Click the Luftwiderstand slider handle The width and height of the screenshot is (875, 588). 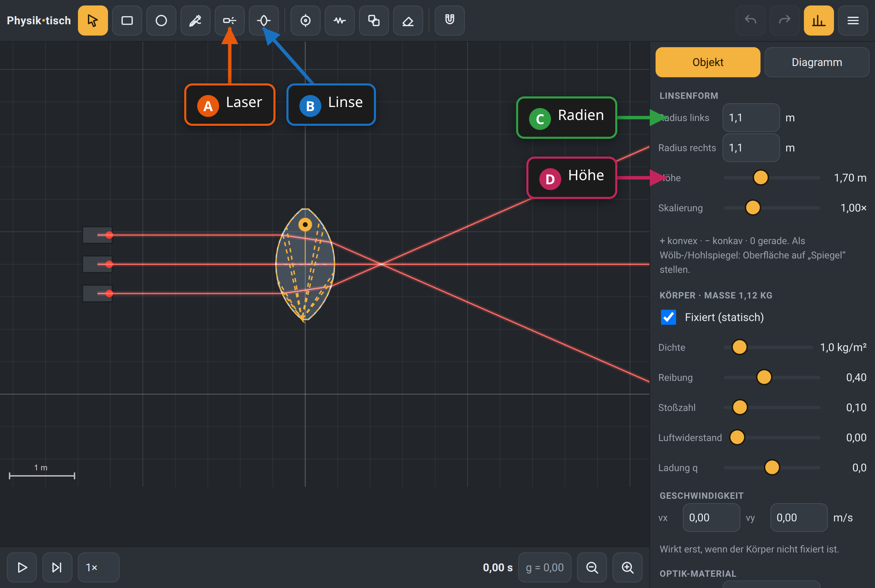click(737, 437)
